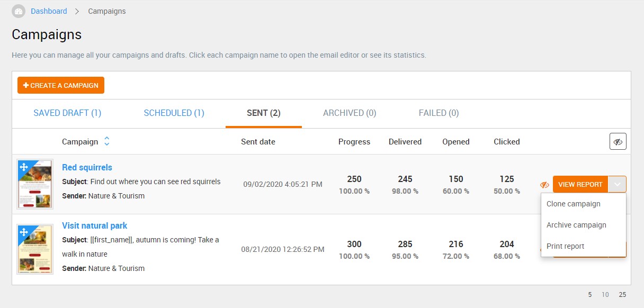Open the Red squirrels campaign link
Viewport: 644px width, 308px height.
click(x=87, y=167)
